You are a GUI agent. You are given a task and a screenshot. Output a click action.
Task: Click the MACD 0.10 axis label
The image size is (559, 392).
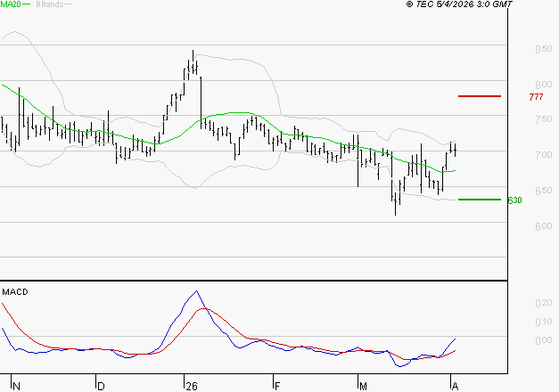point(543,322)
